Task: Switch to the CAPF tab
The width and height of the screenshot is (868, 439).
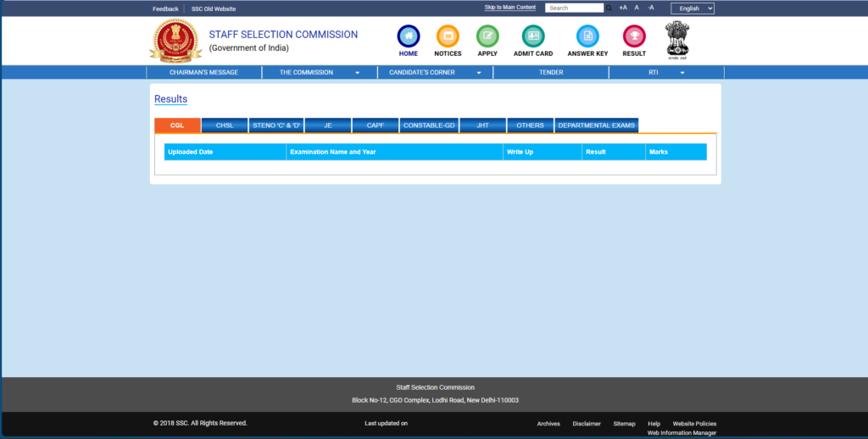Action: [x=376, y=125]
